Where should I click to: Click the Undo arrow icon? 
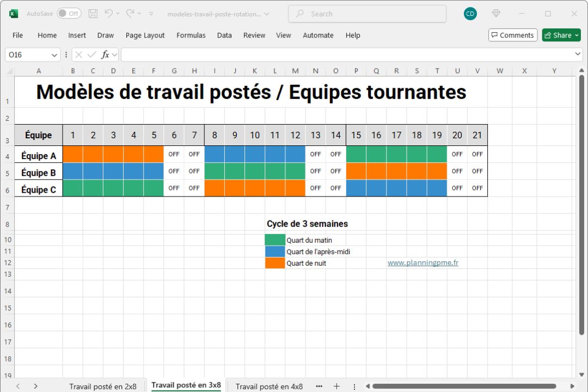pos(109,14)
